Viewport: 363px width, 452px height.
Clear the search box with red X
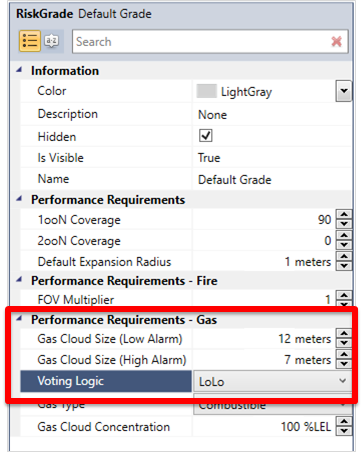[337, 42]
